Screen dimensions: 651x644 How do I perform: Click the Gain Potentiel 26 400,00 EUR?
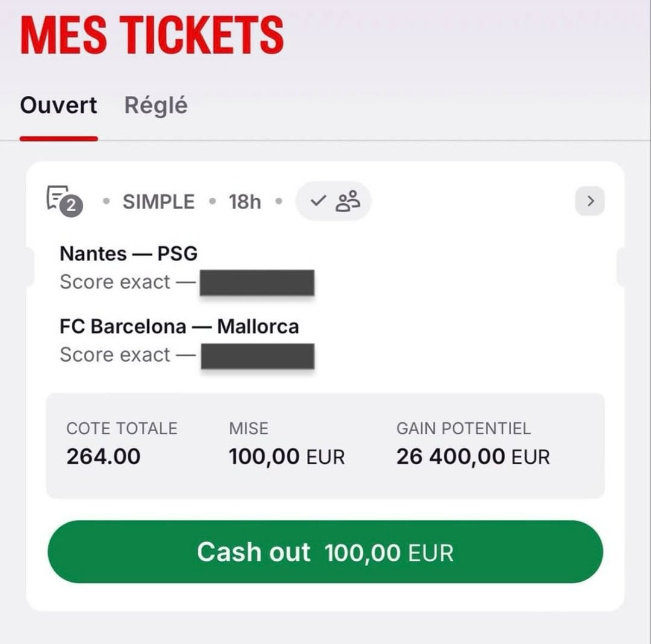473,456
